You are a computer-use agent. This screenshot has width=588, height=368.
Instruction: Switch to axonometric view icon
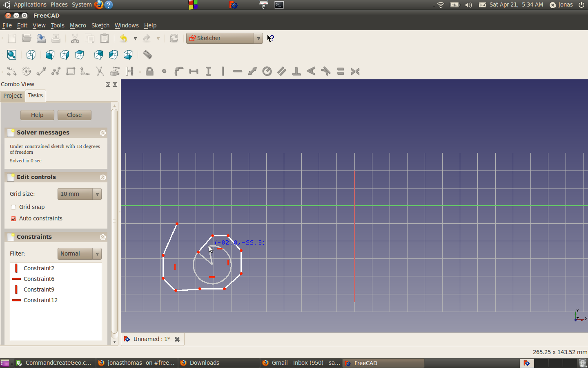(x=31, y=55)
